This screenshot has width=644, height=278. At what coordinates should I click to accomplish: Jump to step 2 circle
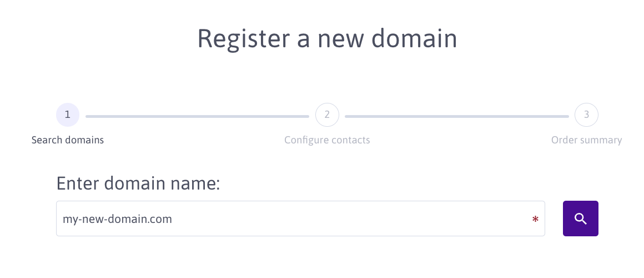327,115
